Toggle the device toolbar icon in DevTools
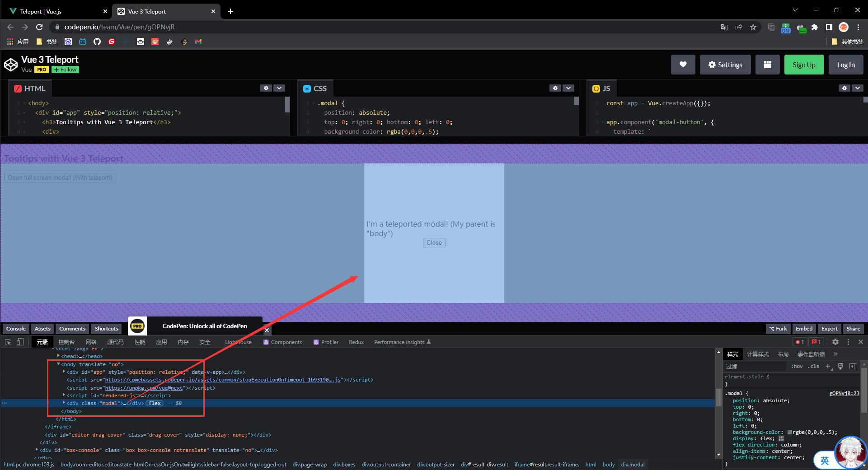868x470 pixels. [20, 342]
